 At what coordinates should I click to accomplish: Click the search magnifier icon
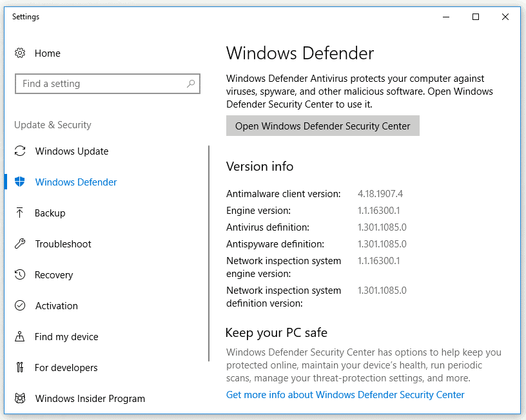(x=191, y=84)
